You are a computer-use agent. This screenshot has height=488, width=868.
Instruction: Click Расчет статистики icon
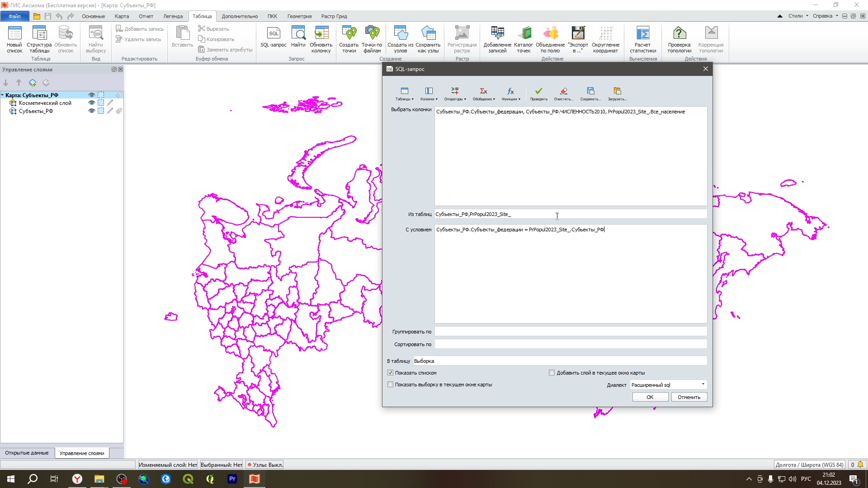(x=643, y=39)
